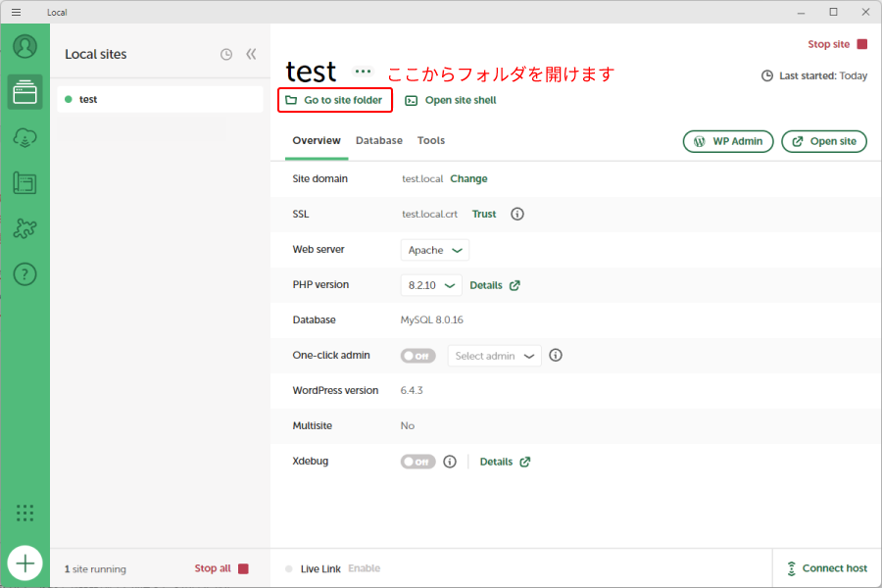Click the green add new site plus button
Image resolution: width=882 pixels, height=588 pixels.
(25, 563)
